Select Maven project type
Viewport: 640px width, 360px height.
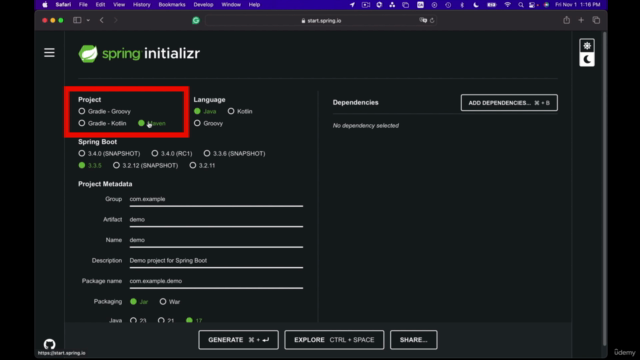click(x=152, y=123)
